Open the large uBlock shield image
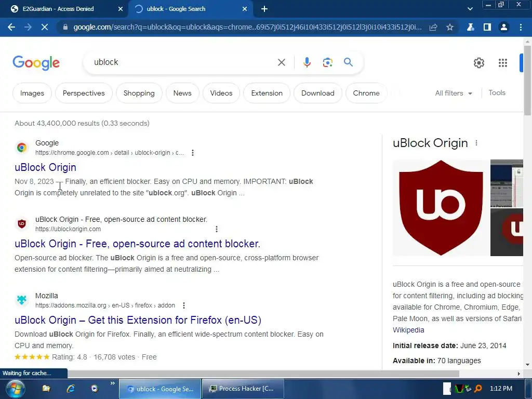The image size is (532, 399). 441,208
